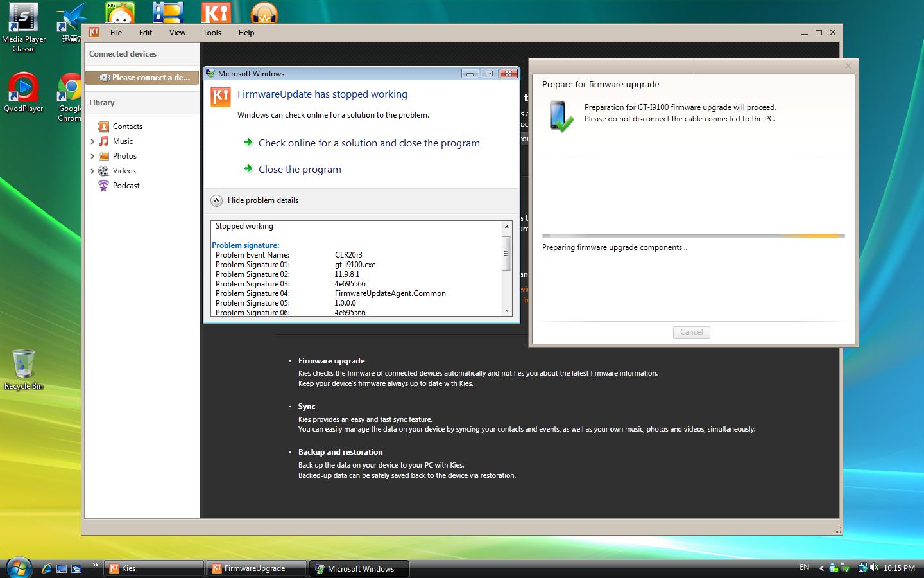Click the Photos folder icon in Library
Screen dimensions: 924x578
[103, 156]
